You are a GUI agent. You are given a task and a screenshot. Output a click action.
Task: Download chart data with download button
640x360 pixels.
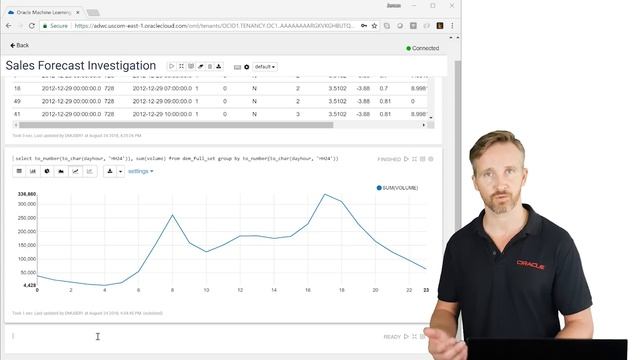tap(110, 171)
